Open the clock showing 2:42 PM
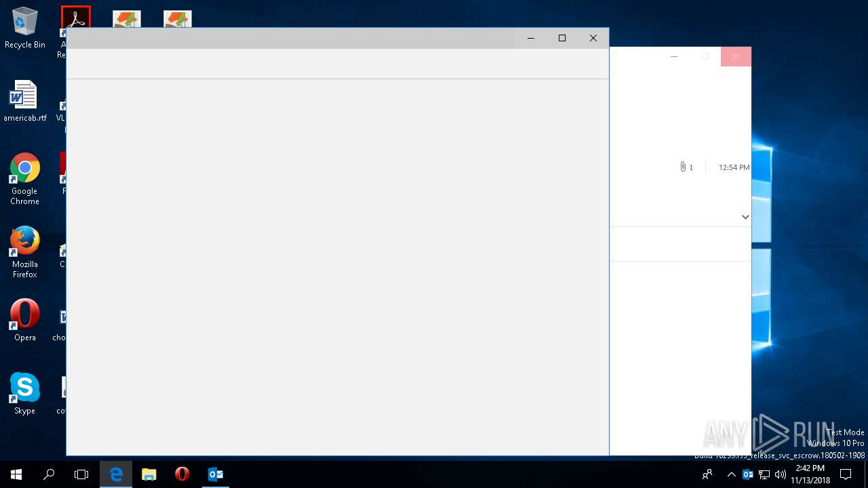The height and width of the screenshot is (488, 868). point(810,474)
